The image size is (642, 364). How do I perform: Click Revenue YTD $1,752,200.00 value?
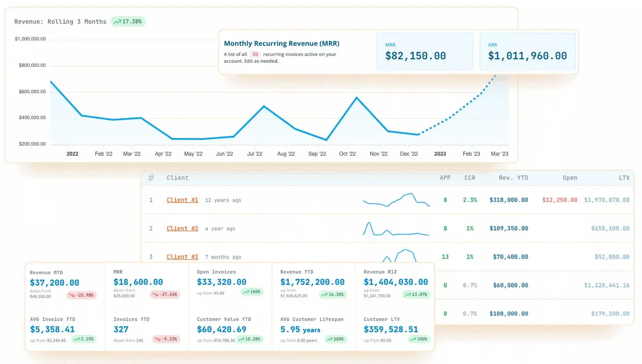313,282
